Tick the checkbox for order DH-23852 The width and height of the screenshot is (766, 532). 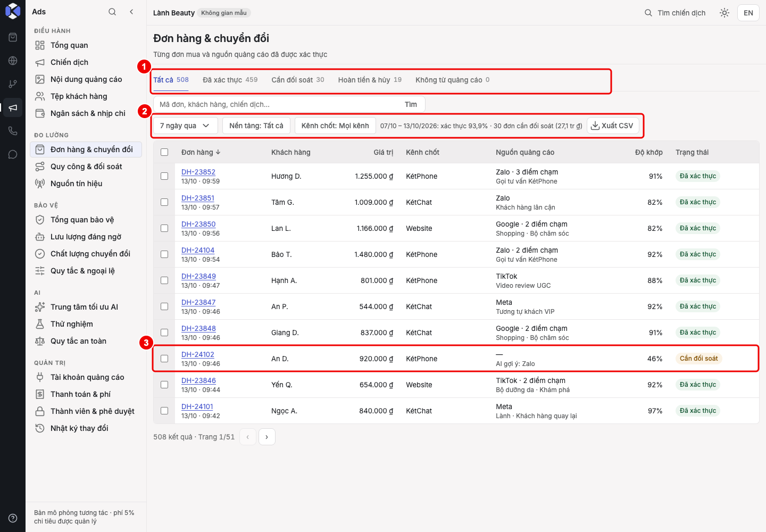click(x=164, y=176)
